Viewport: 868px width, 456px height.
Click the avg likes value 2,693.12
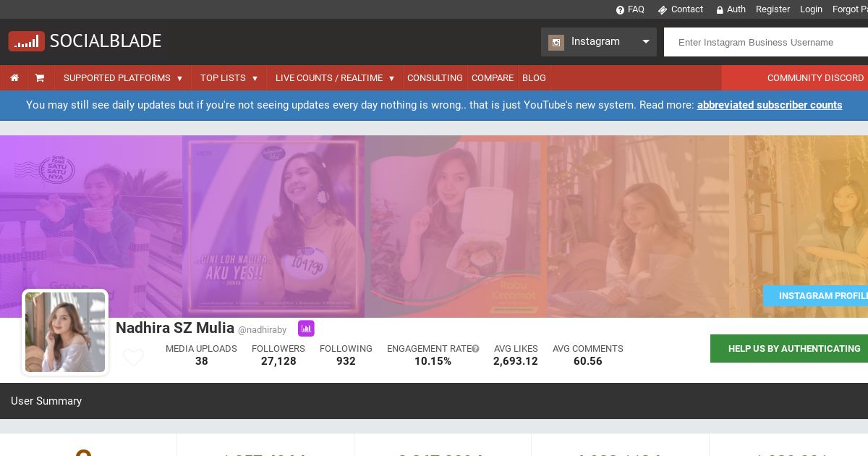click(x=516, y=361)
